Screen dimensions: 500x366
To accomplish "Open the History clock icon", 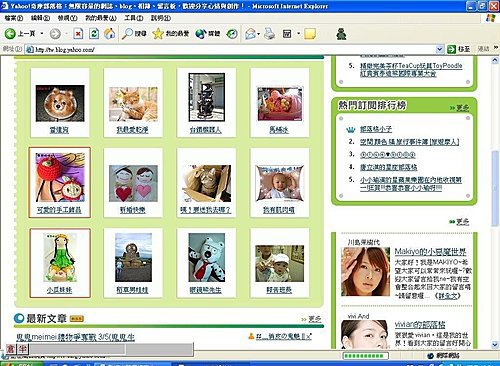I will [232, 34].
